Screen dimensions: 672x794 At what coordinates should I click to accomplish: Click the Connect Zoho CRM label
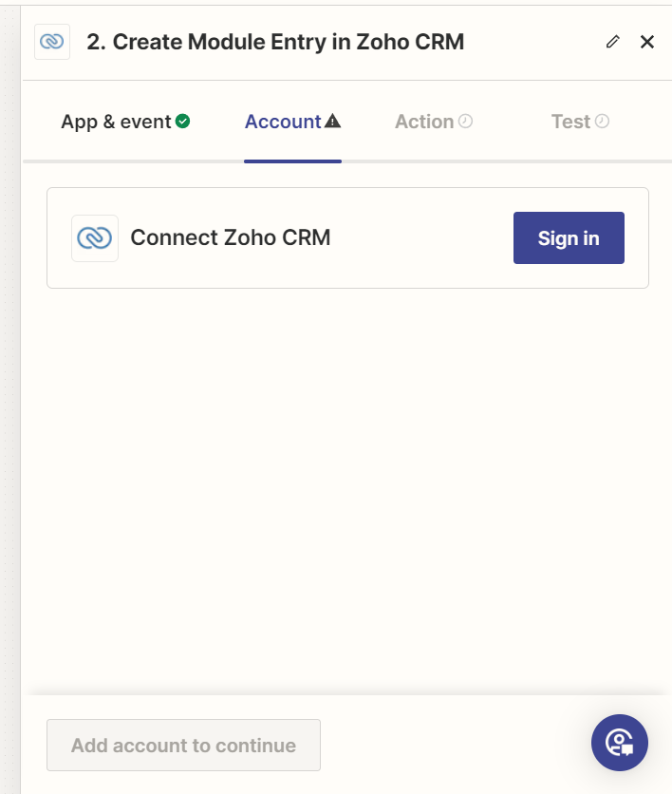pyautogui.click(x=231, y=237)
